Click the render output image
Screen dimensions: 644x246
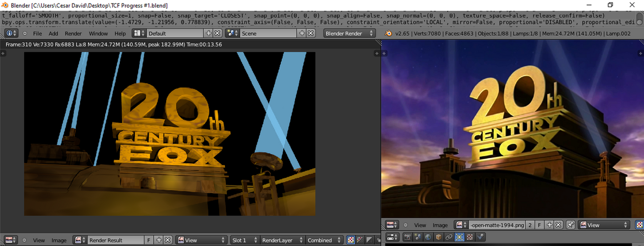[170, 134]
